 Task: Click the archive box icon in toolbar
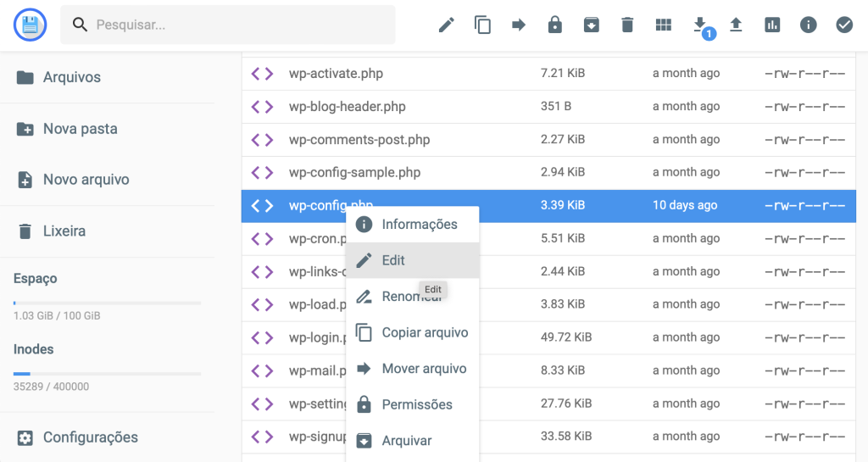point(591,25)
